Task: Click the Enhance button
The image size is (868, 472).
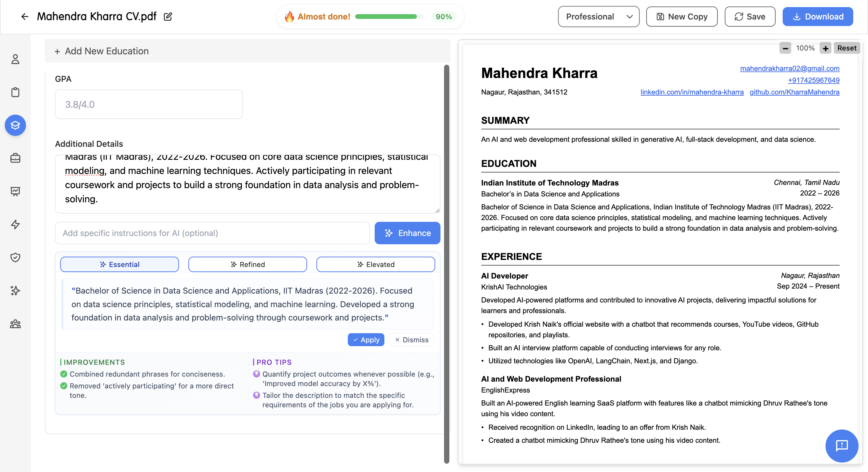Action: (x=407, y=233)
